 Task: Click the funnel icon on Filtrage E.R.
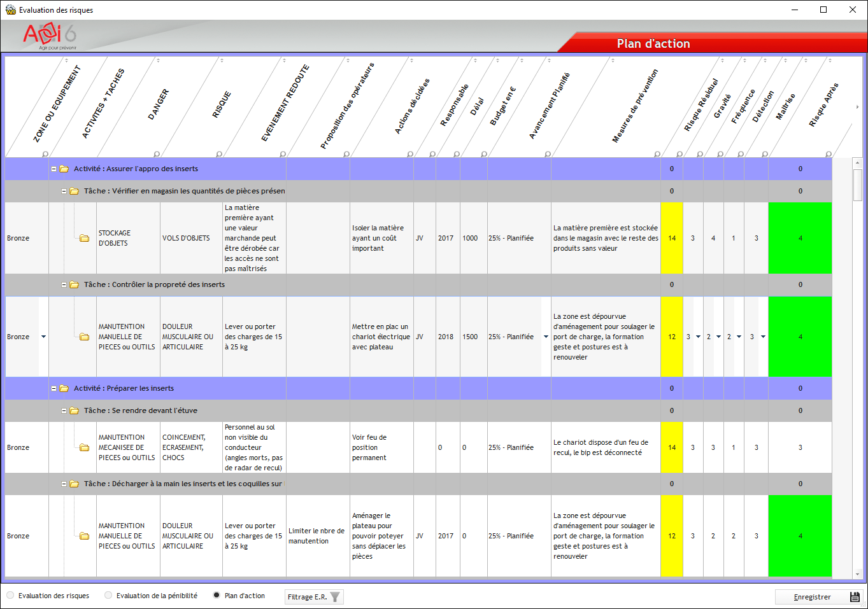(x=335, y=597)
